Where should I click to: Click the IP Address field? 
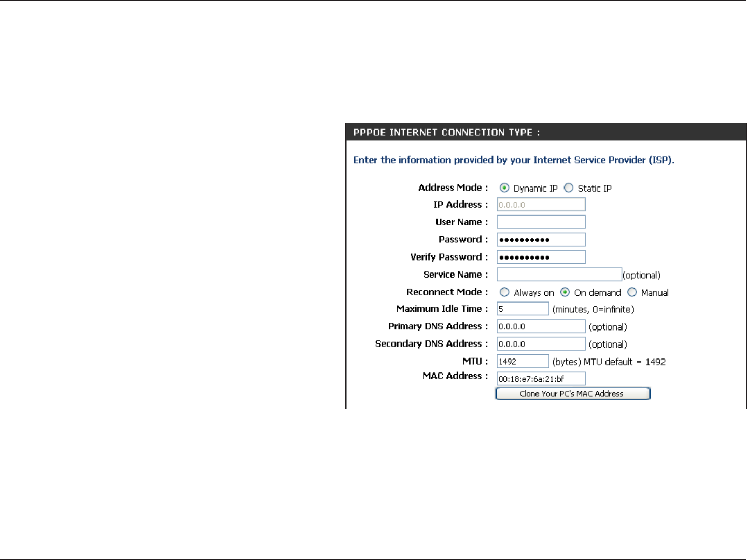(x=541, y=205)
